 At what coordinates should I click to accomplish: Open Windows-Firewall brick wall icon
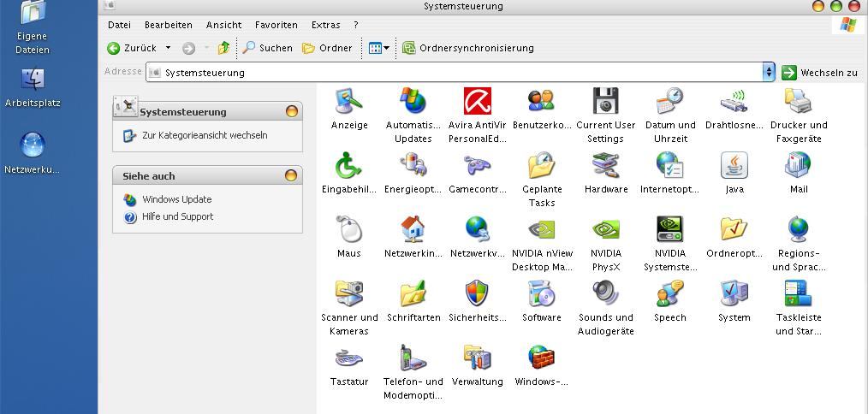click(541, 358)
